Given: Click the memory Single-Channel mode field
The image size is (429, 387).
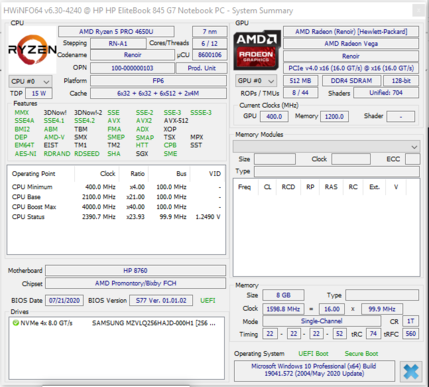Looking at the screenshot, I should click(321, 321).
